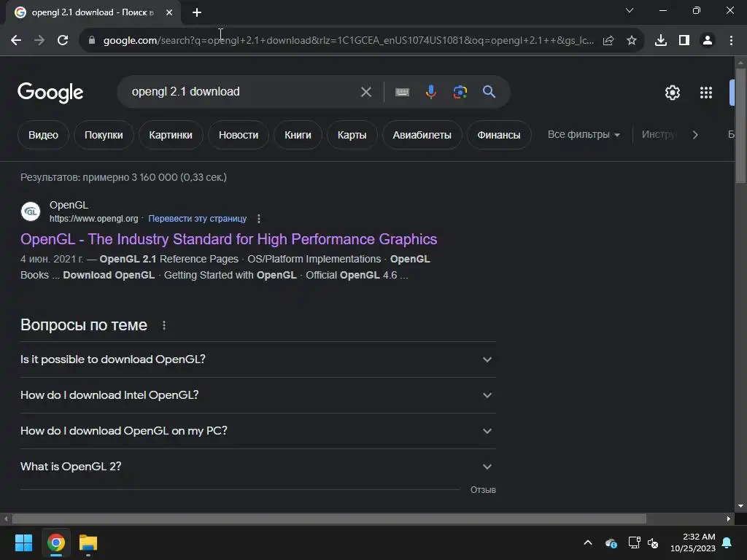
Task: Open the OpenGL result three-dot options
Action: coord(259,219)
